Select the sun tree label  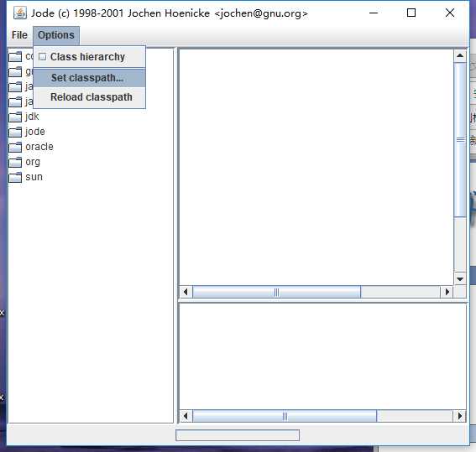[34, 177]
